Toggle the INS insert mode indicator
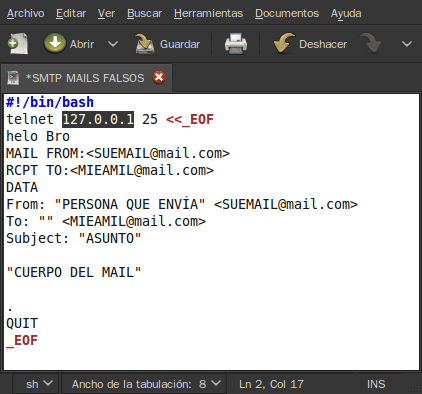 click(x=376, y=384)
